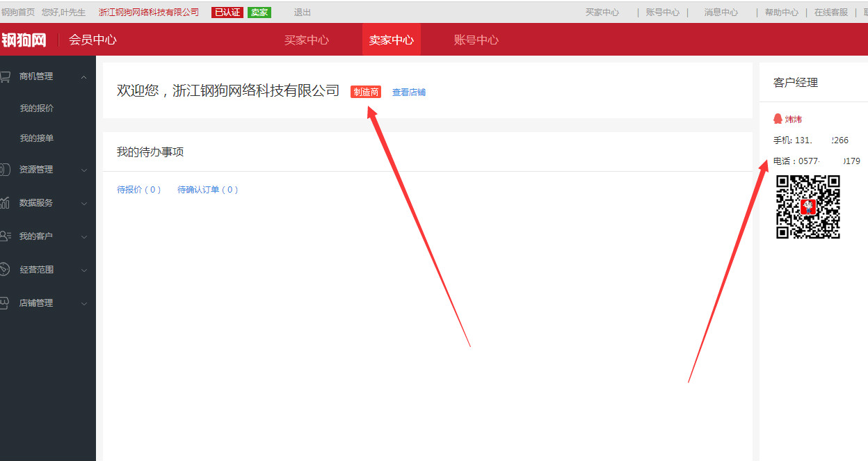Scan the customer manager QR code image
The height and width of the screenshot is (461, 868).
click(808, 207)
